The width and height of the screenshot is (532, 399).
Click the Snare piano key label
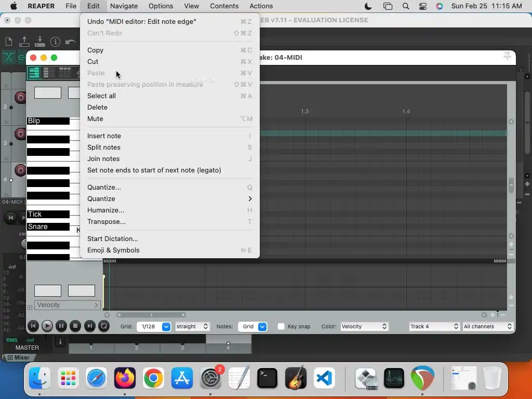click(37, 227)
